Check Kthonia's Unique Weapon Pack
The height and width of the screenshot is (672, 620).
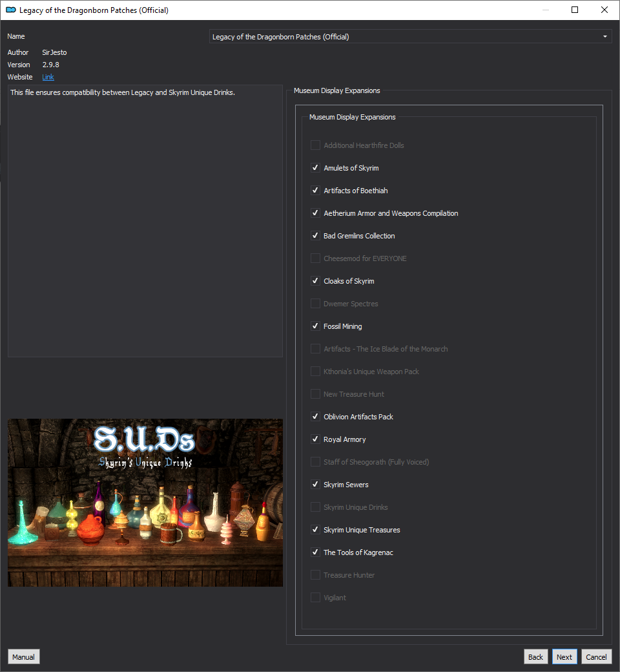click(315, 372)
